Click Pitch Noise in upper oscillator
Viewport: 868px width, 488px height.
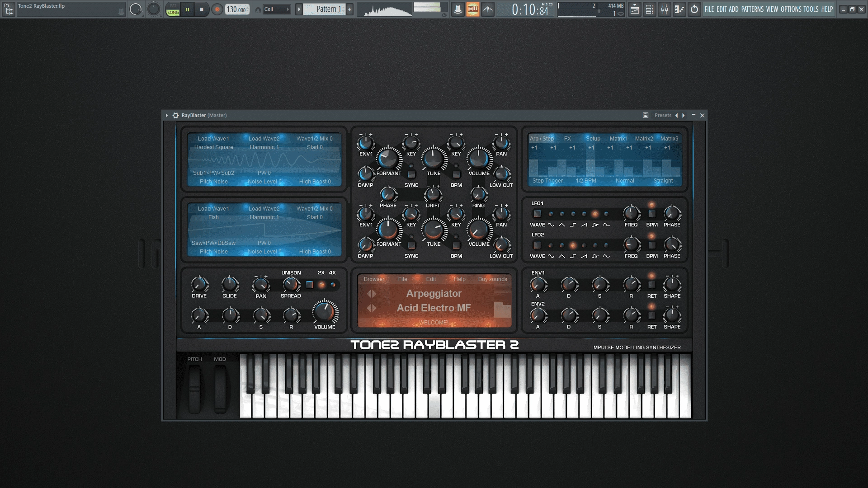pos(214,182)
